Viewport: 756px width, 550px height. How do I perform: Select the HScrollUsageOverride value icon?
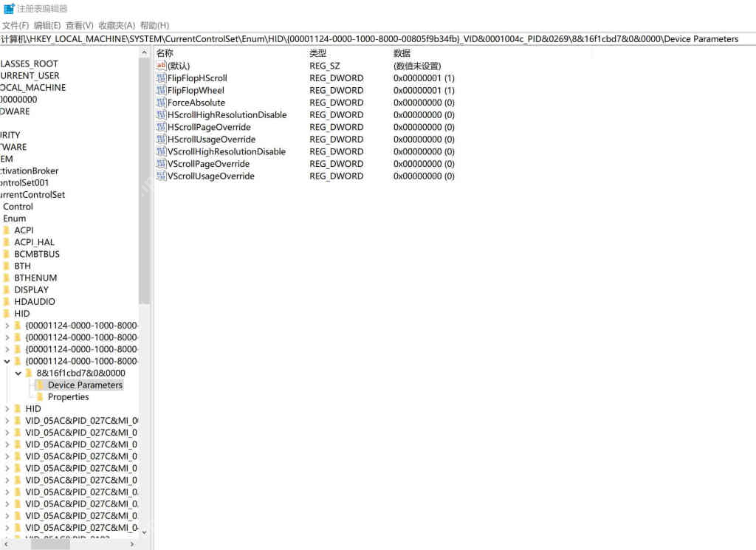(161, 140)
